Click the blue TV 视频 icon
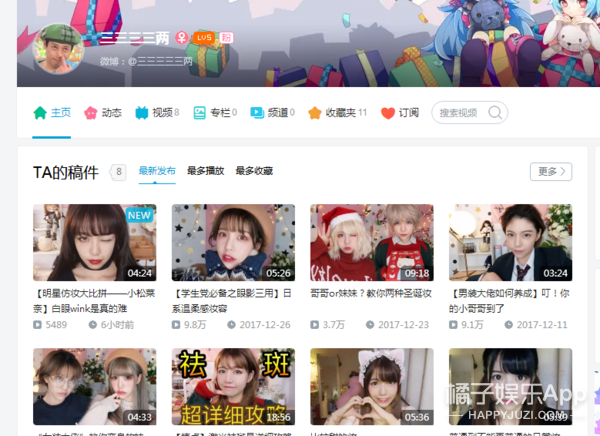Screen dimensions: 600x436 [x=142, y=113]
